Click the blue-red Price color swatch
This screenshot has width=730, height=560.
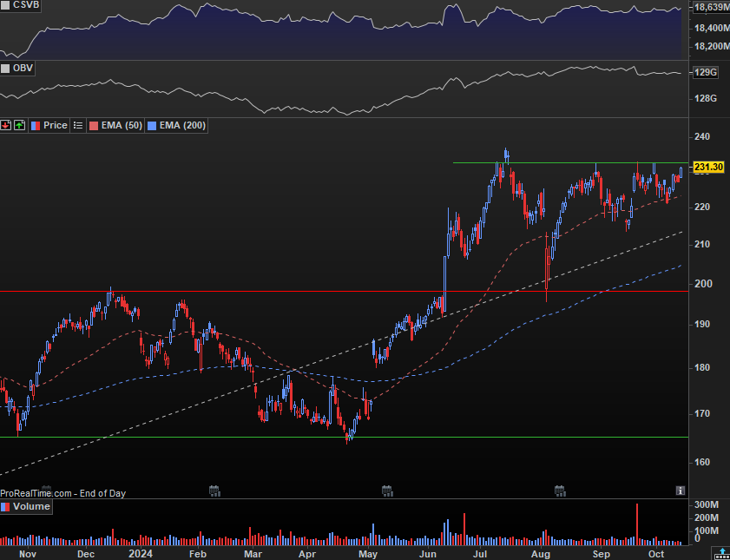pyautogui.click(x=36, y=126)
